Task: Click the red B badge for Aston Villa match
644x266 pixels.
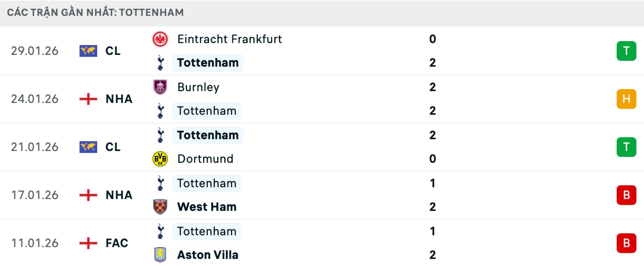Action: 626,243
